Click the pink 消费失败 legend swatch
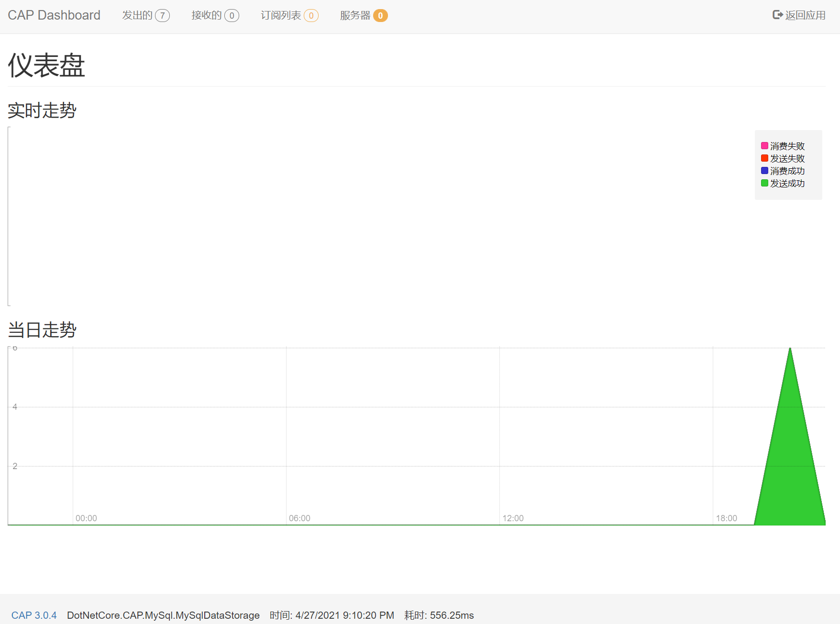The height and width of the screenshot is (624, 840). 764,146
